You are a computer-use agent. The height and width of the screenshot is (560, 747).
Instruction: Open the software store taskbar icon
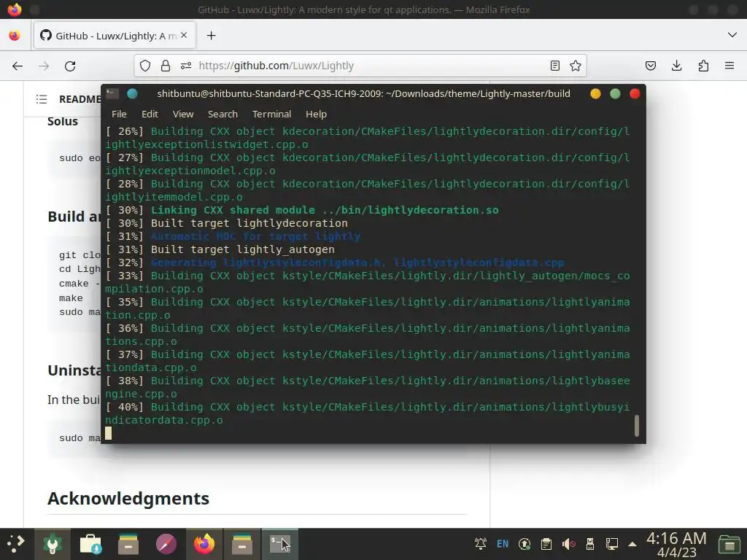click(90, 544)
